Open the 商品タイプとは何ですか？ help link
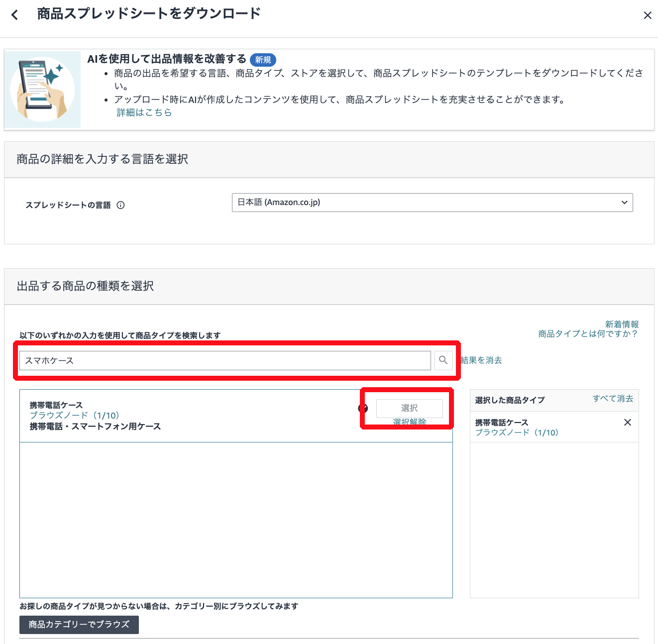This screenshot has width=658, height=644. tap(588, 334)
